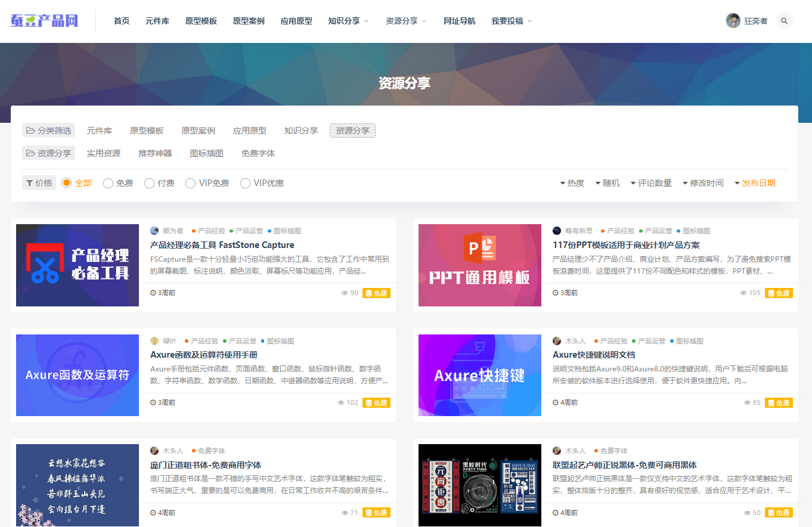Filter subcategory by 图标插图

[207, 153]
